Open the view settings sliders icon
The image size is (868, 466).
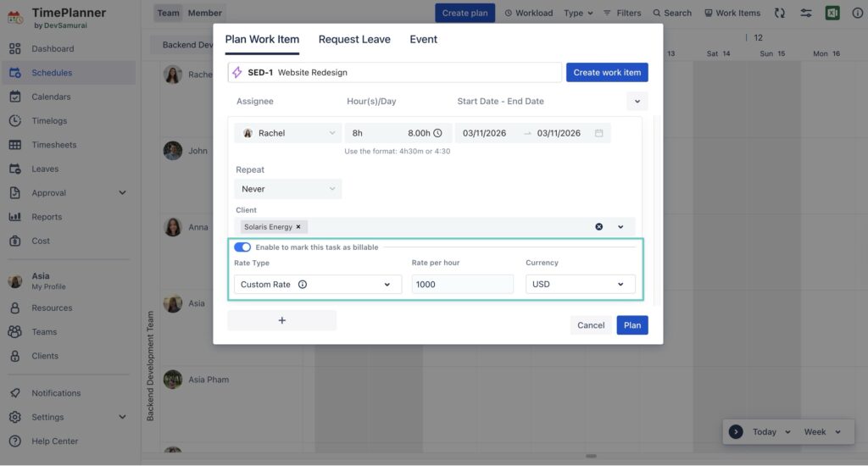806,13
